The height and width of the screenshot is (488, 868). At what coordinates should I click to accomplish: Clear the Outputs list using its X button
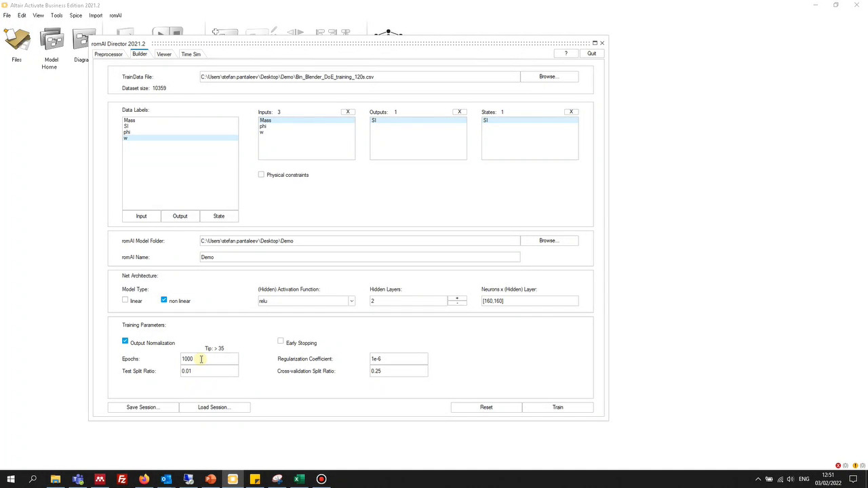pos(459,112)
